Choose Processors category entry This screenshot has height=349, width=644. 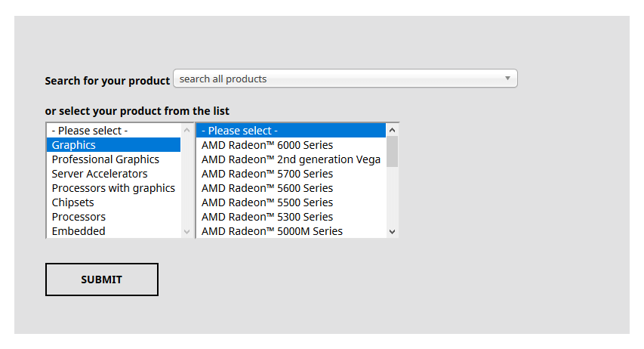pyautogui.click(x=113, y=217)
